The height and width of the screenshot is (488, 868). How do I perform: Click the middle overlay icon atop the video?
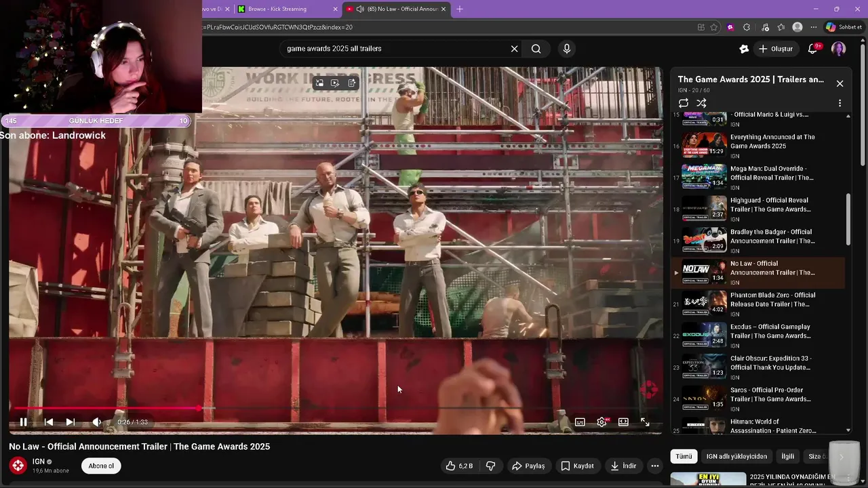coord(335,83)
